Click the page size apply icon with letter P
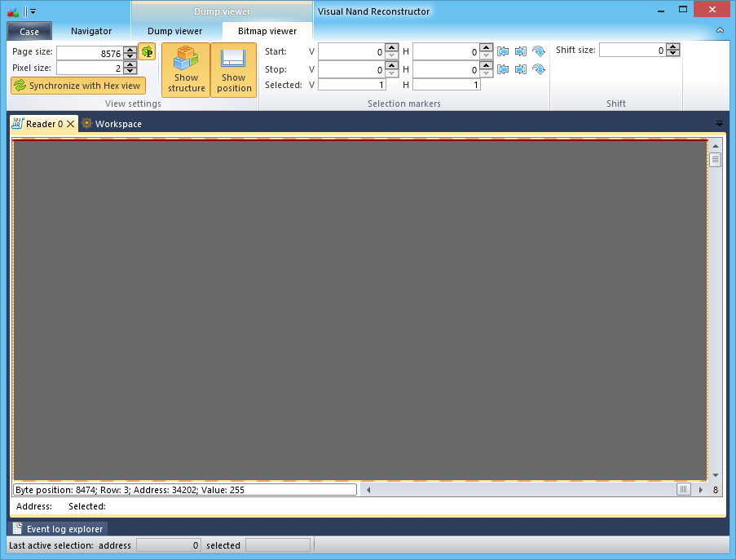 tap(147, 51)
